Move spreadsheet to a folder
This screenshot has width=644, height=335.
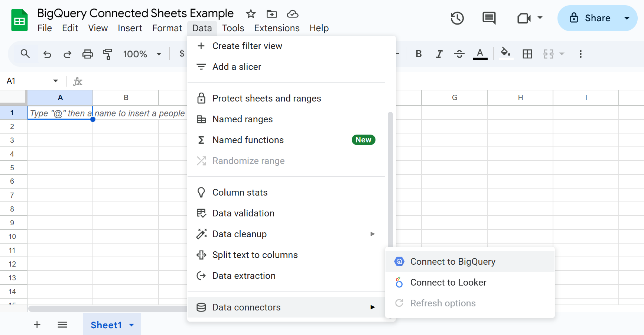[271, 14]
